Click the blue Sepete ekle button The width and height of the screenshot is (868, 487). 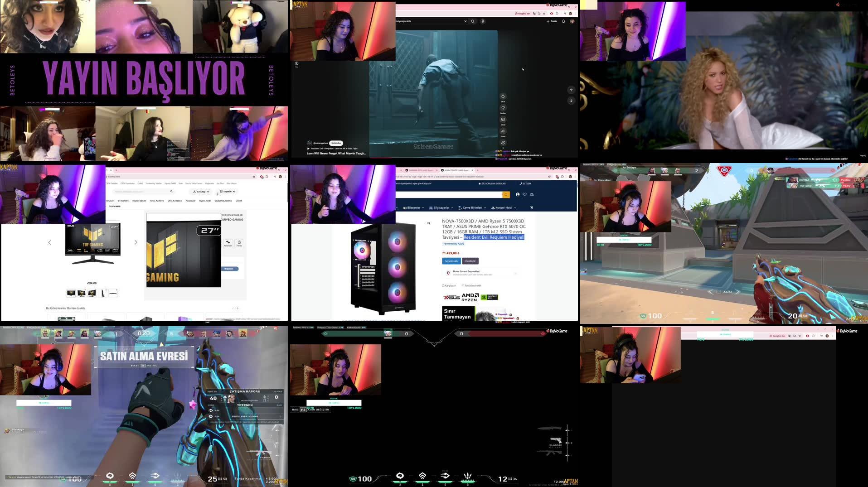(451, 261)
